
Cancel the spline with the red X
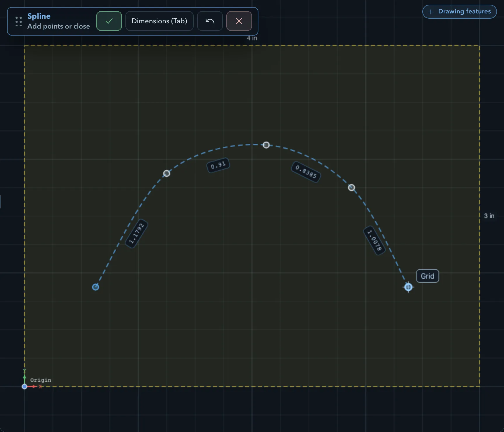[x=239, y=21]
